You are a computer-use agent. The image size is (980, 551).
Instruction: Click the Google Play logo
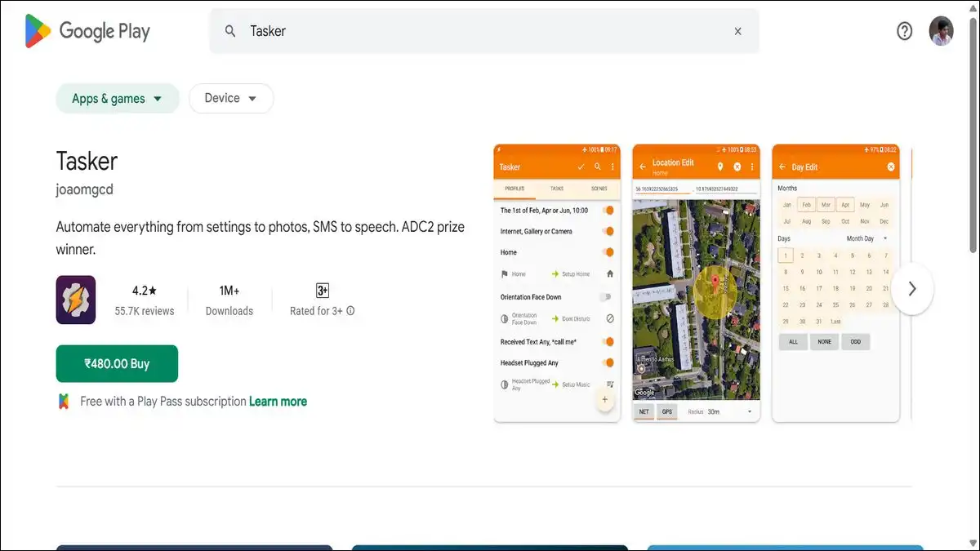pyautogui.click(x=87, y=31)
